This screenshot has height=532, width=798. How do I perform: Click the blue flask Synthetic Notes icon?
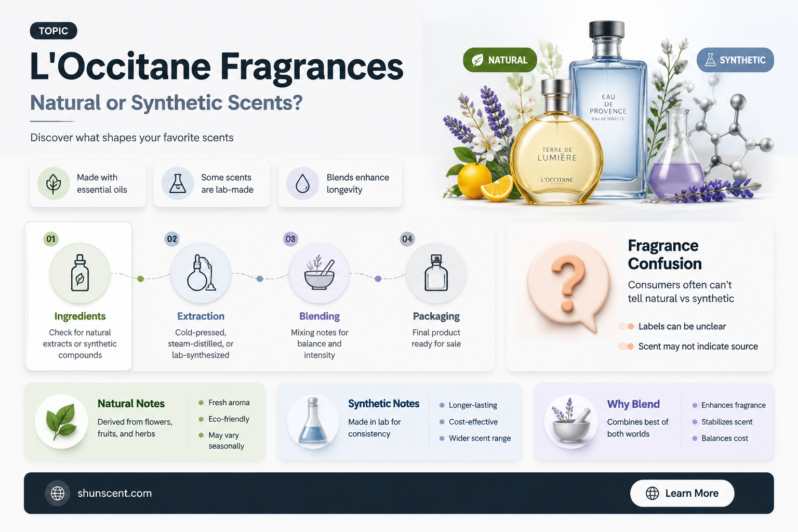(x=313, y=421)
